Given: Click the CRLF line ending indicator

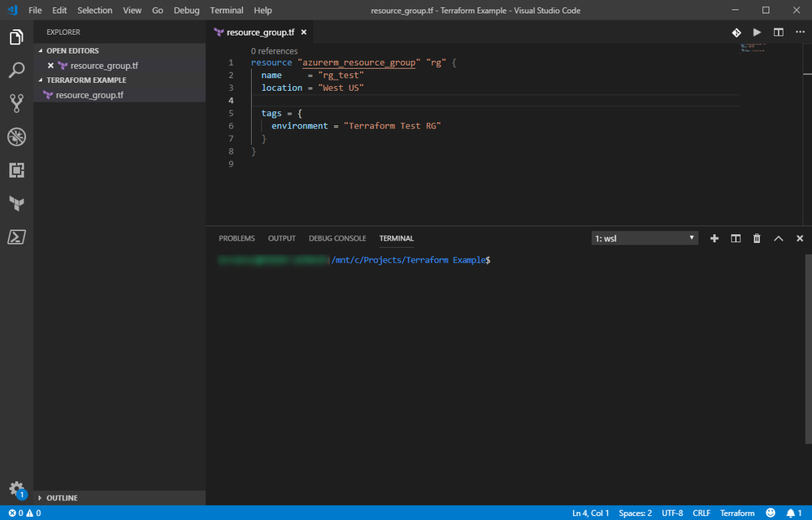Looking at the screenshot, I should pos(701,513).
